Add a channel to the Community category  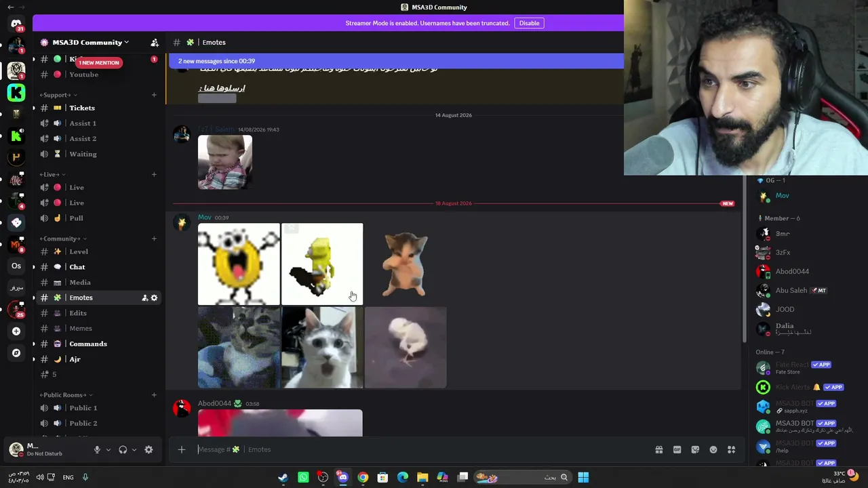tap(154, 239)
